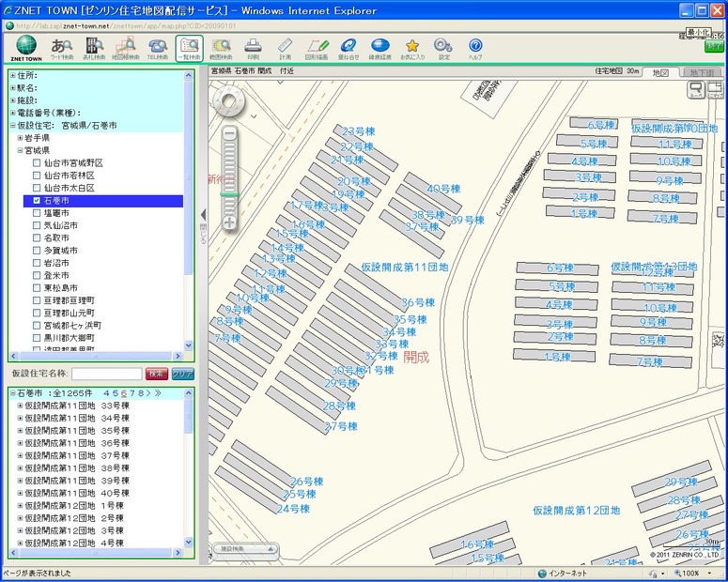Expand 仮設開成第11団地 33号棟 result
The height and width of the screenshot is (582, 728).
[20, 406]
